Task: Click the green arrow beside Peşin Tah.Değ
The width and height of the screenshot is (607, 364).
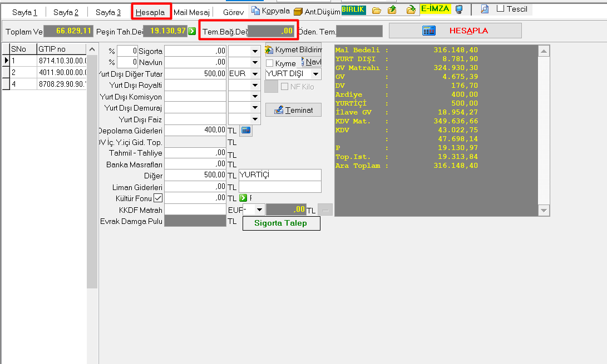Action: pyautogui.click(x=192, y=31)
